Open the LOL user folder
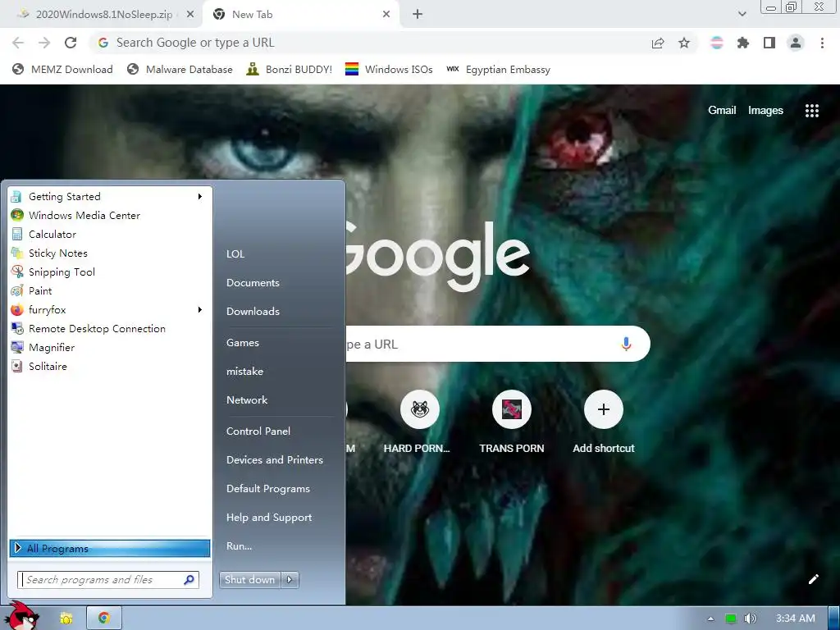 coord(235,254)
